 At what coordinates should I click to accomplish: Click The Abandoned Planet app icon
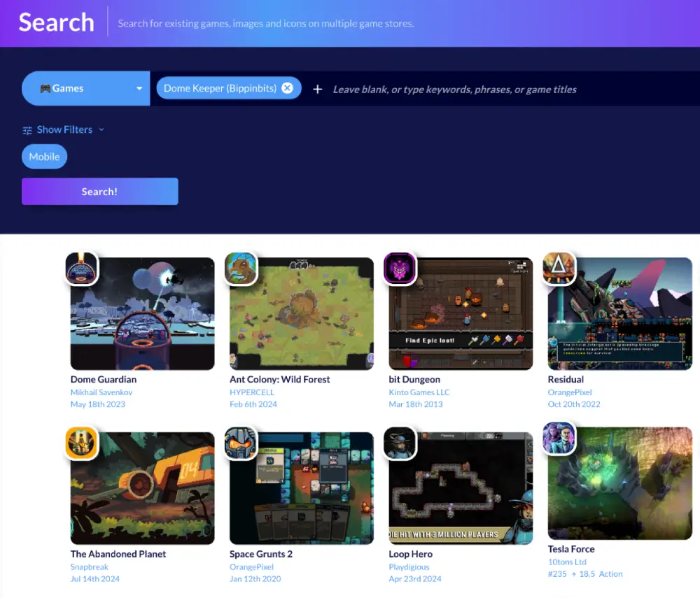pyautogui.click(x=81, y=443)
